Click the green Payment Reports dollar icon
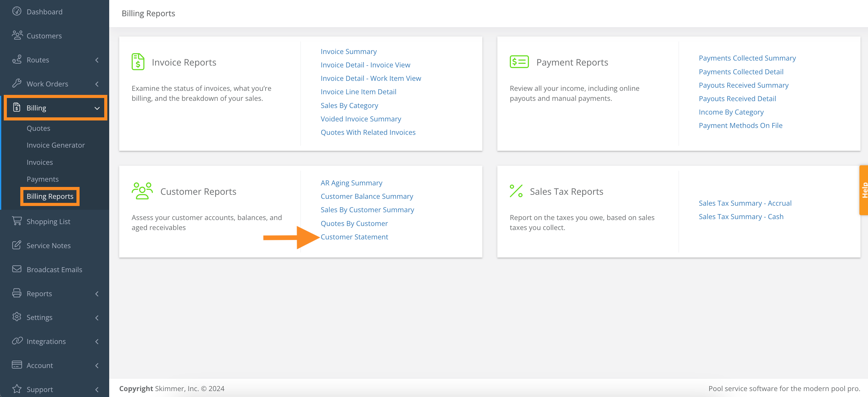Image resolution: width=868 pixels, height=397 pixels. point(519,62)
